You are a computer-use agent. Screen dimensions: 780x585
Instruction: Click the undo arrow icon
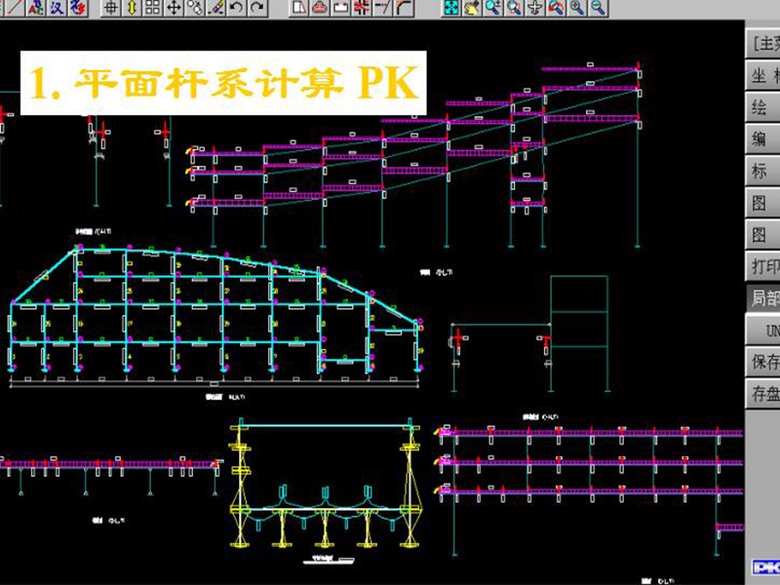pos(237,8)
